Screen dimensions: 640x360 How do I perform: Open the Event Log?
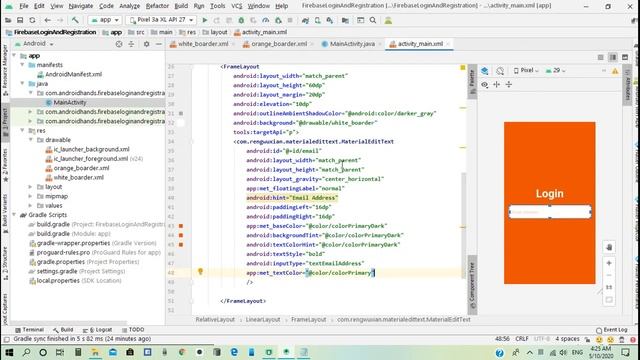click(611, 330)
